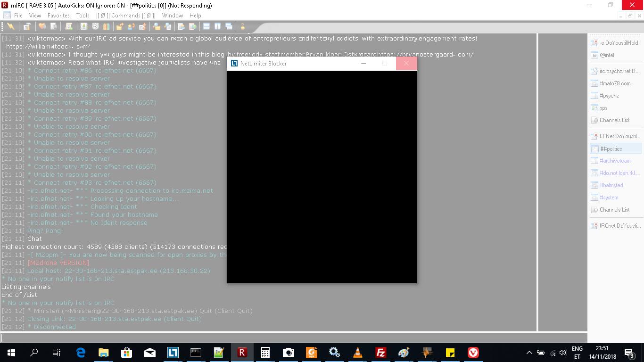Switch to the #archiveteam channel window
Screen dimensions: 644x362
point(616,161)
